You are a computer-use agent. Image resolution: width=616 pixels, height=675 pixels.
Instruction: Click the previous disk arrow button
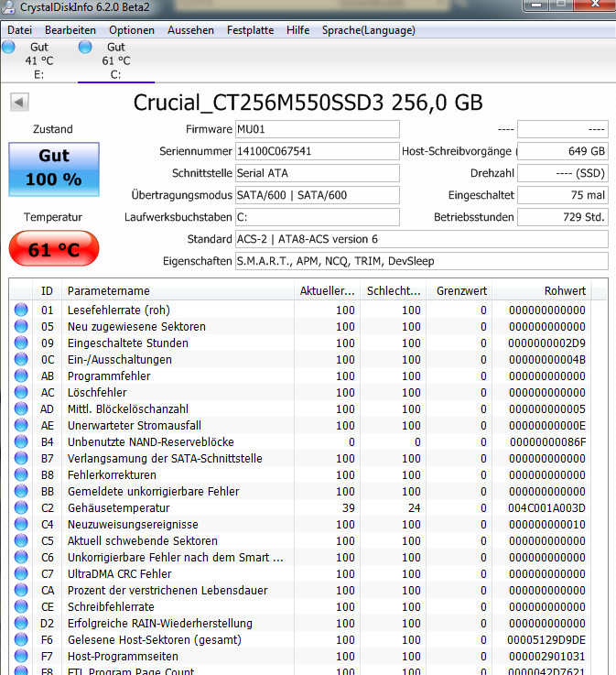click(x=19, y=103)
